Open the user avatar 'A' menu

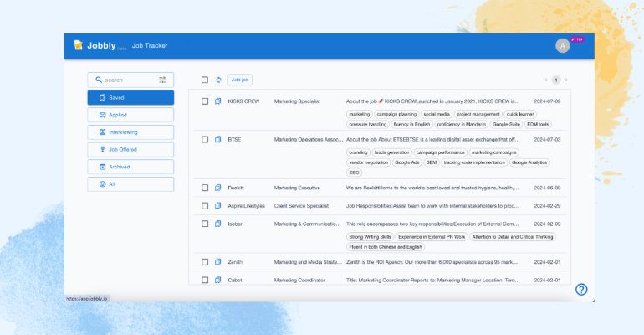[x=562, y=45]
